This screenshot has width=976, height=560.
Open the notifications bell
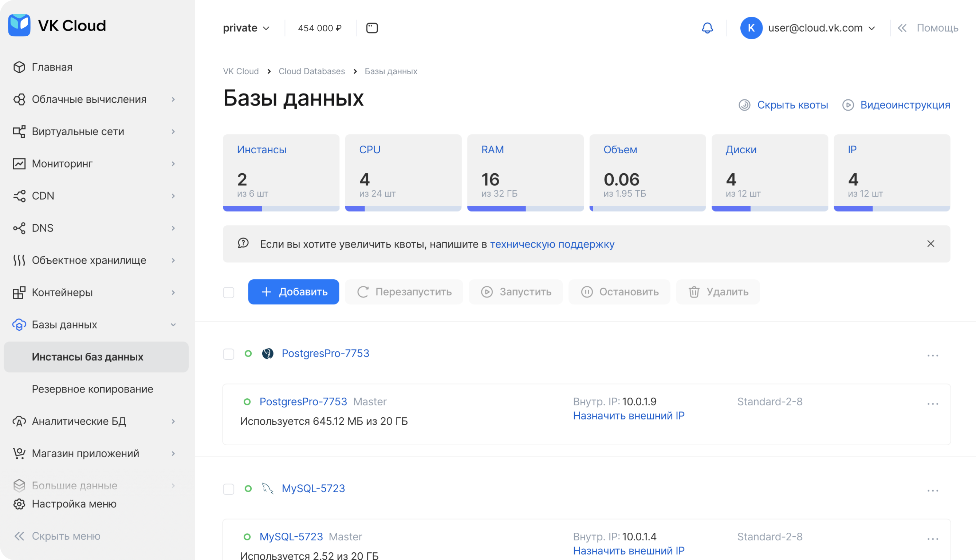pos(707,28)
